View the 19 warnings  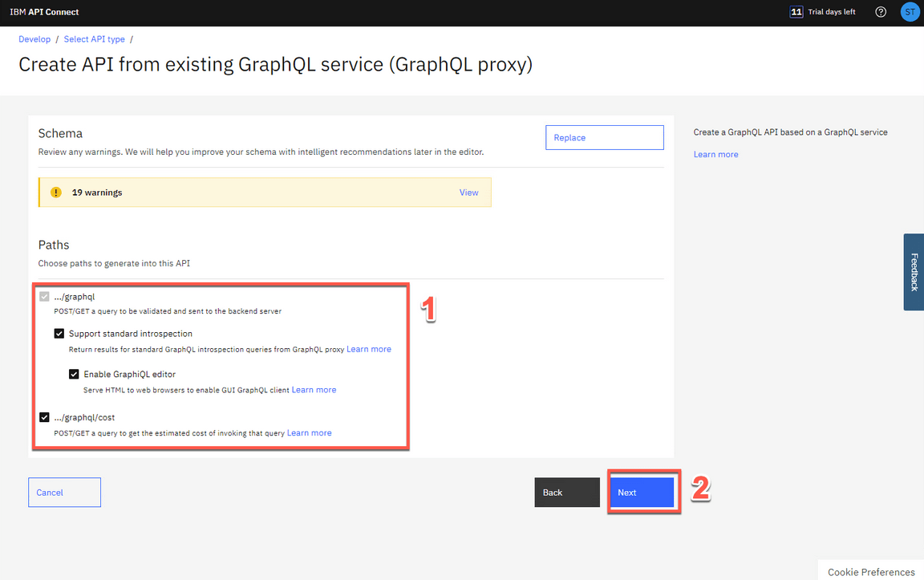[468, 193]
